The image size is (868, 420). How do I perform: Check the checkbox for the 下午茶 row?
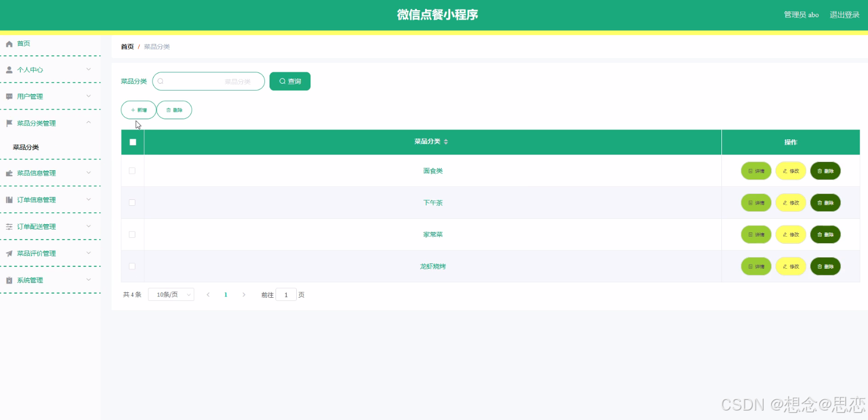tap(132, 203)
